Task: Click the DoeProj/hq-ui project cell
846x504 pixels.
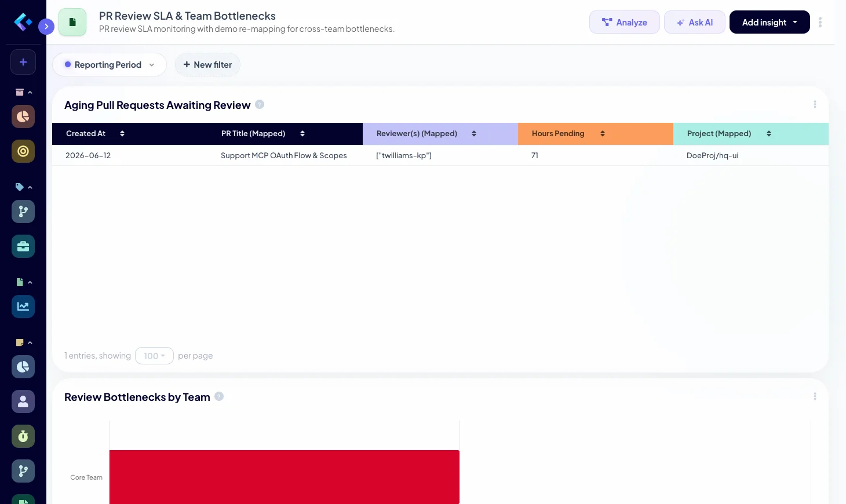Action: pos(713,155)
